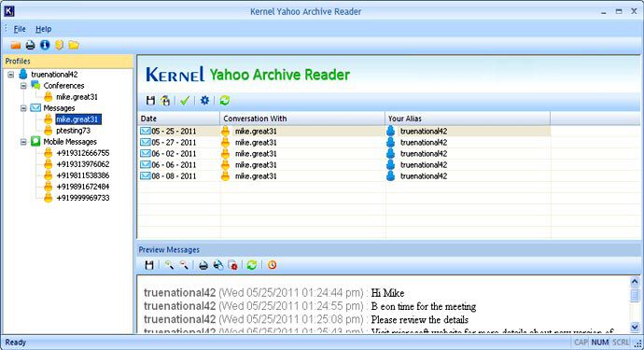This screenshot has width=644, height=350.
Task: Collapse the Messages tree node
Action: (x=23, y=108)
